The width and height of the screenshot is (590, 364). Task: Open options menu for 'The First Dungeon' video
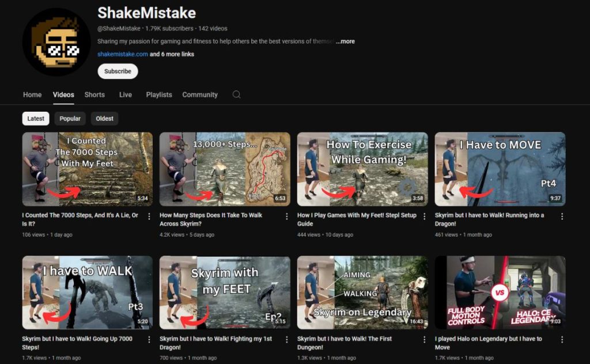pos(425,340)
